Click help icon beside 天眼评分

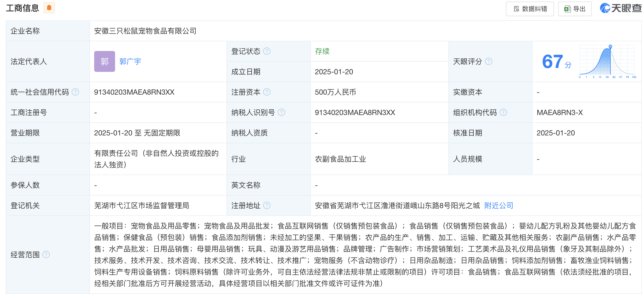[488, 61]
